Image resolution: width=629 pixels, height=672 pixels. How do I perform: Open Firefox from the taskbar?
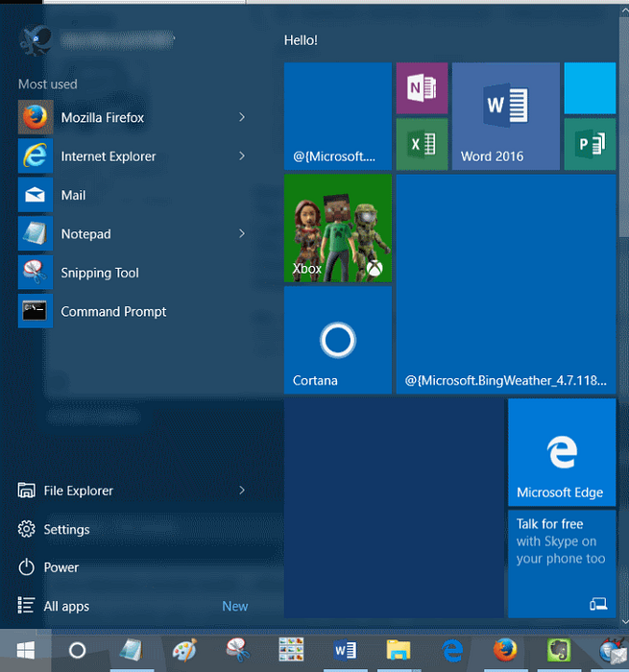pyautogui.click(x=505, y=651)
